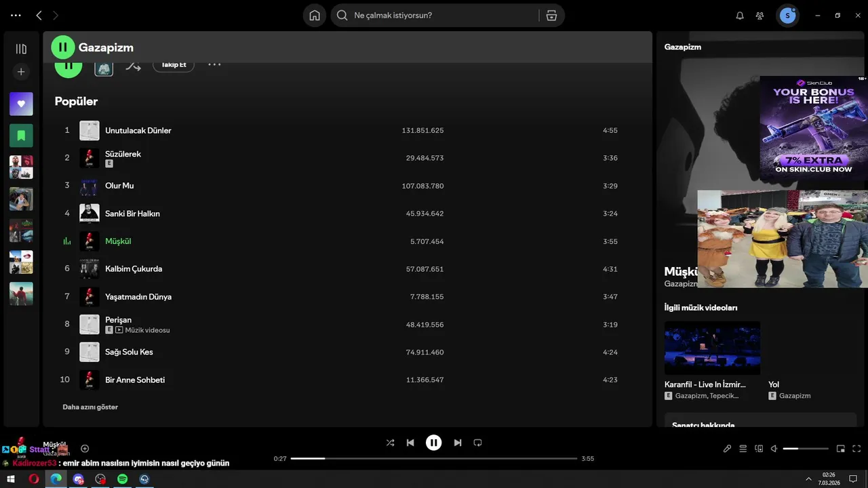Pause Gazapizm from the sticky header button
Viewport: 868px width, 488px height.
click(x=63, y=47)
